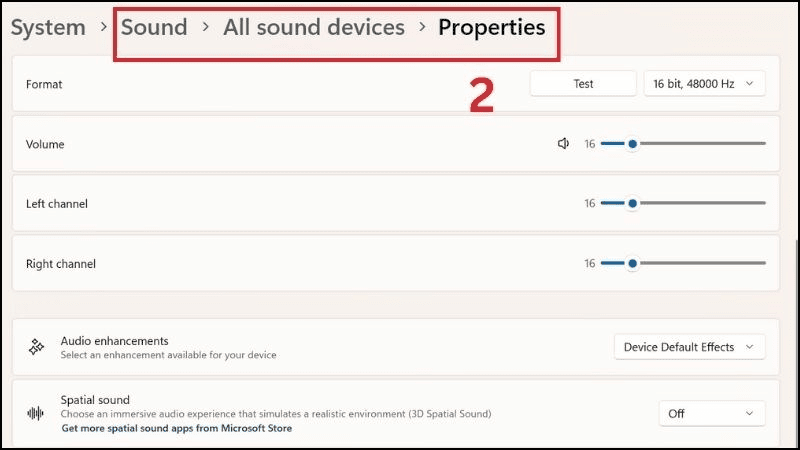The width and height of the screenshot is (800, 450).
Task: Navigate to Sound breadcrumb item
Action: pos(154,27)
